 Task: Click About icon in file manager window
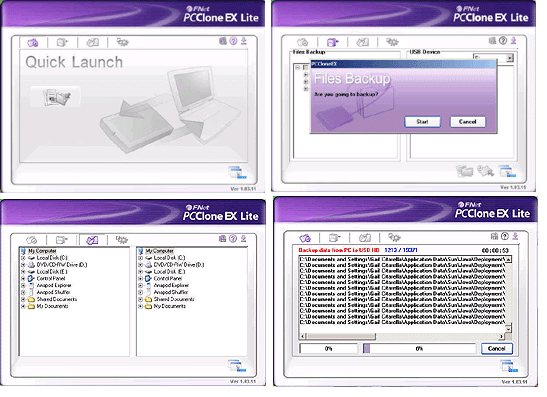pyautogui.click(x=222, y=239)
